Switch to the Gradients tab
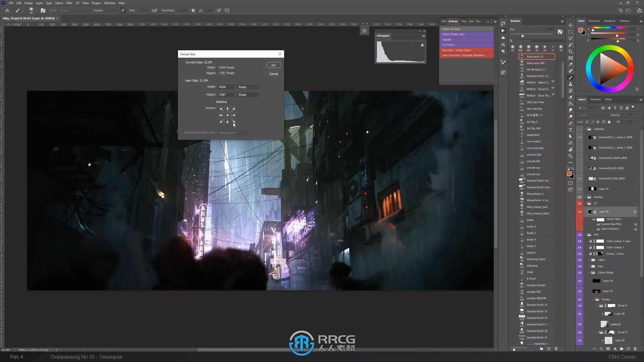The width and height of the screenshot is (644, 362). tap(609, 21)
